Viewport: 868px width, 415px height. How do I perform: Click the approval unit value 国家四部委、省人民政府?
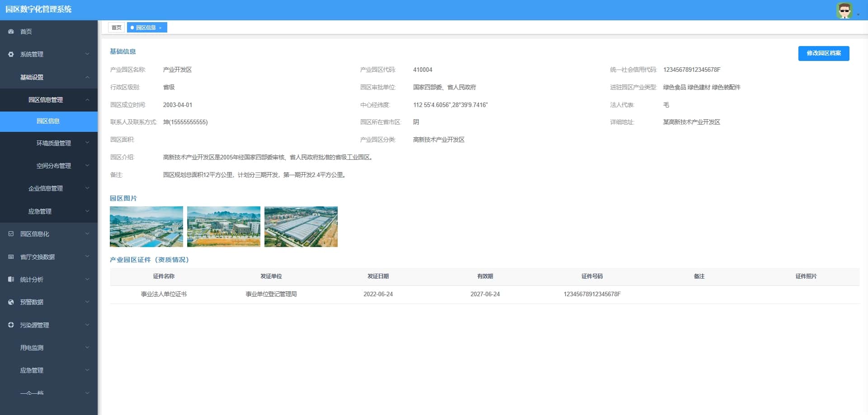[444, 88]
